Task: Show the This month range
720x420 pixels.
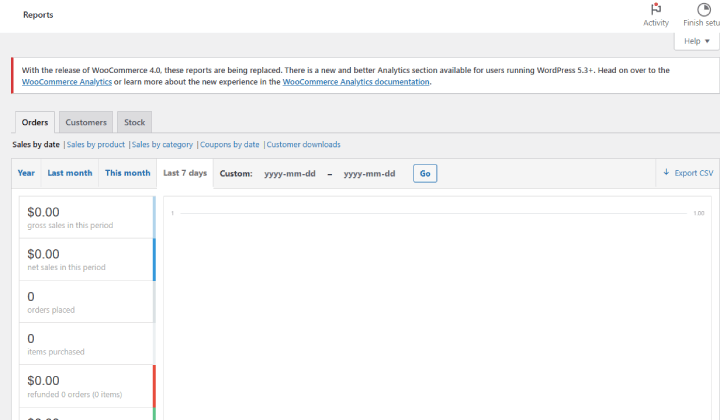Action: pos(128,173)
